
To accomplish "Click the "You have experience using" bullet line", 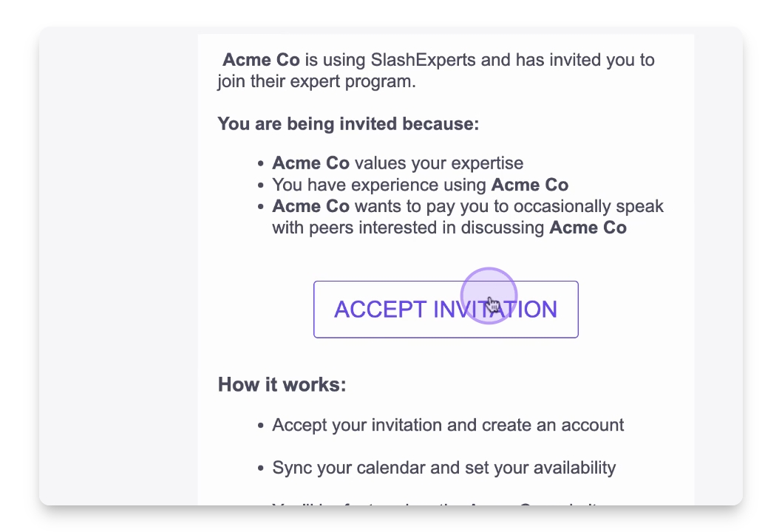I will (x=420, y=185).
